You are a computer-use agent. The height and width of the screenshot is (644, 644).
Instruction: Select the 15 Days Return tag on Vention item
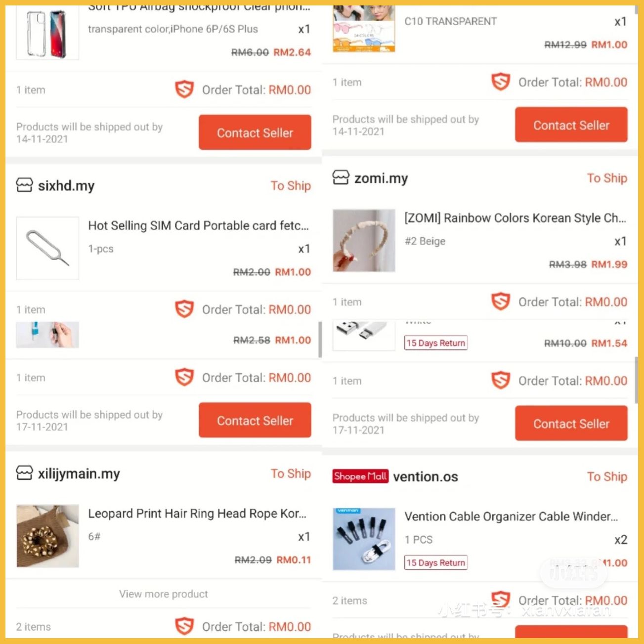click(436, 562)
